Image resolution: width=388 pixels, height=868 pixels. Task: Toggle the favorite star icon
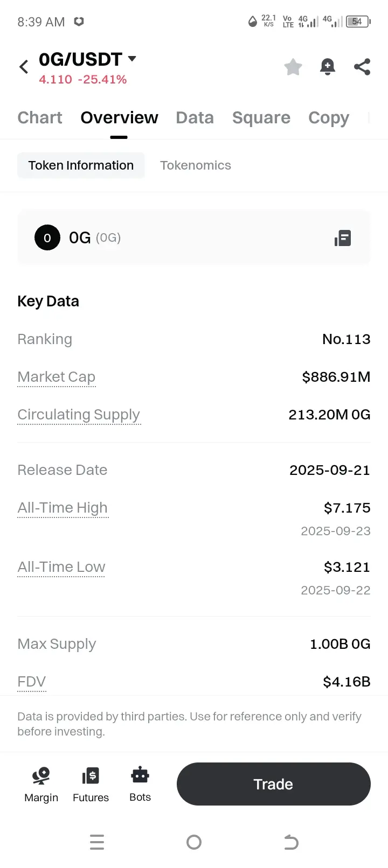point(293,67)
